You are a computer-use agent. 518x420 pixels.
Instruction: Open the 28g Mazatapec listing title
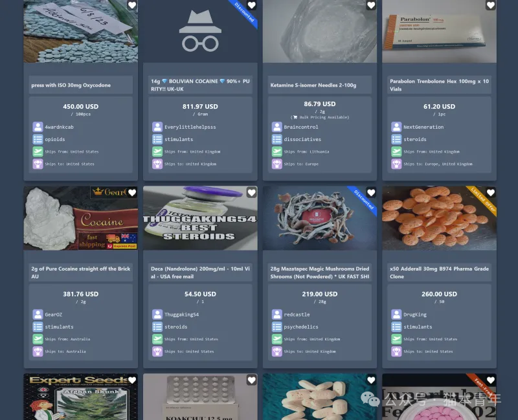pos(320,272)
